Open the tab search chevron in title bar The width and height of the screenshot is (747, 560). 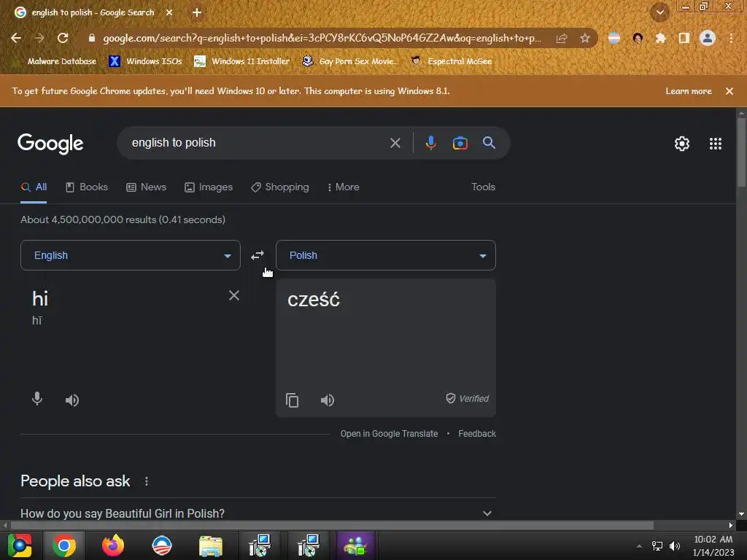[x=659, y=12]
